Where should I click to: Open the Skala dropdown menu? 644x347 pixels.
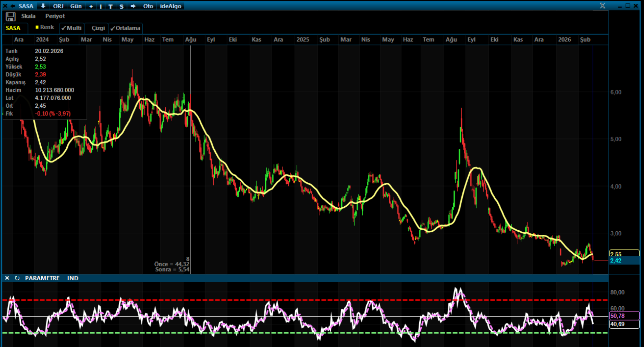pos(28,16)
